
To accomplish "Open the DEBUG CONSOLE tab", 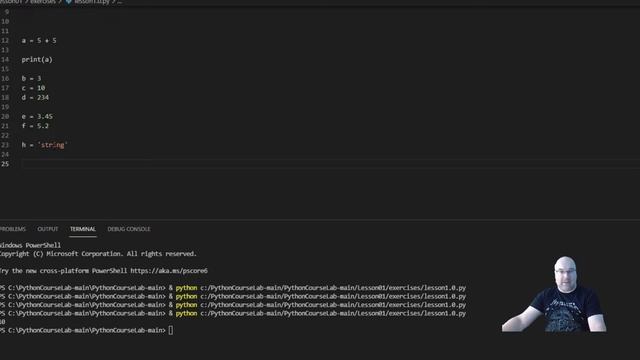I will [129, 229].
